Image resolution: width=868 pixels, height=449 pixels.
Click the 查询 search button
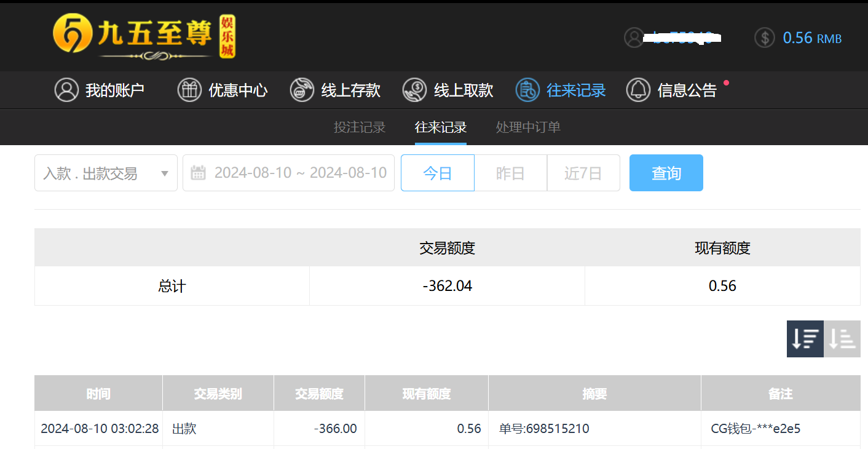(x=666, y=173)
